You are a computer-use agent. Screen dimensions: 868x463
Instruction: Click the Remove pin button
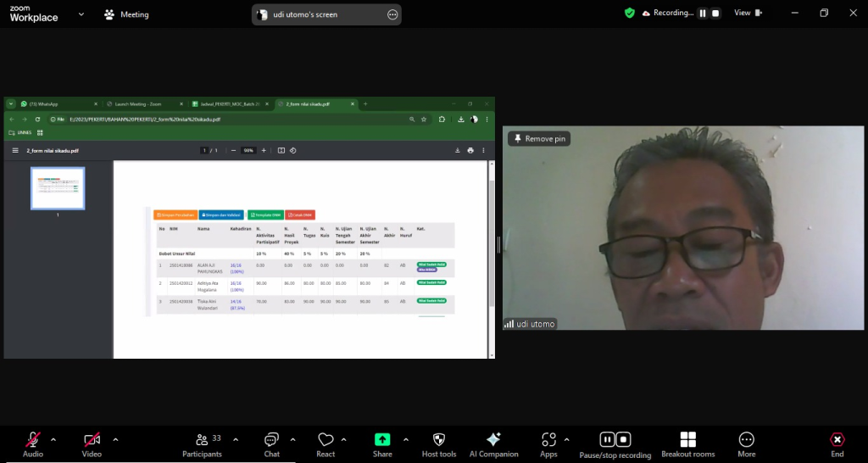click(538, 139)
